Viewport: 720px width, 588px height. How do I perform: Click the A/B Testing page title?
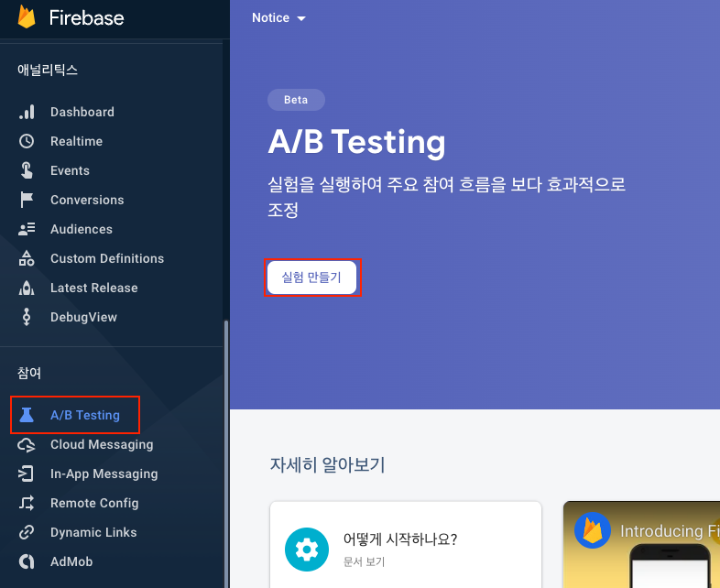point(356,142)
